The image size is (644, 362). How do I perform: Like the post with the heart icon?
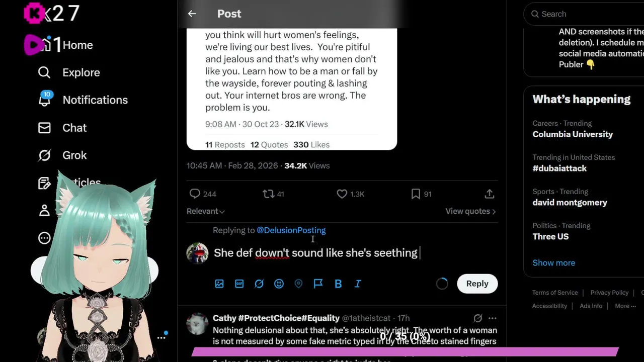342,194
